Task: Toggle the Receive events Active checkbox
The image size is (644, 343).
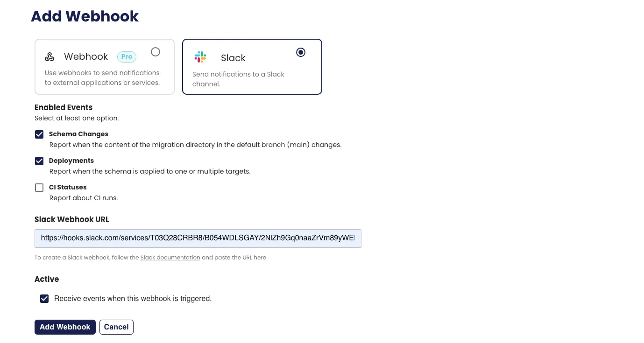Action: pyautogui.click(x=44, y=299)
